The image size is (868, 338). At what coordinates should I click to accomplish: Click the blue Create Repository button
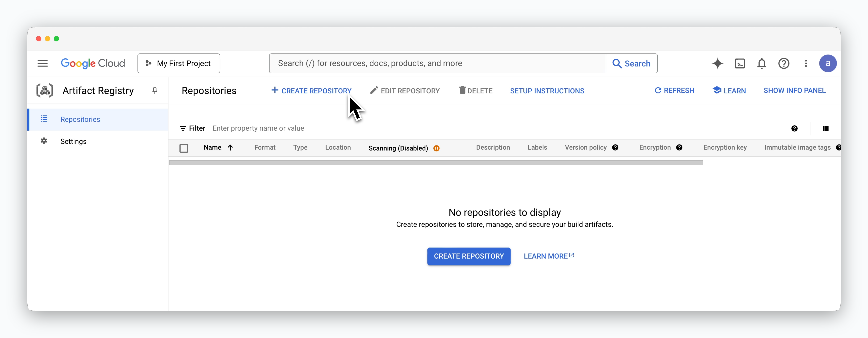(x=469, y=256)
